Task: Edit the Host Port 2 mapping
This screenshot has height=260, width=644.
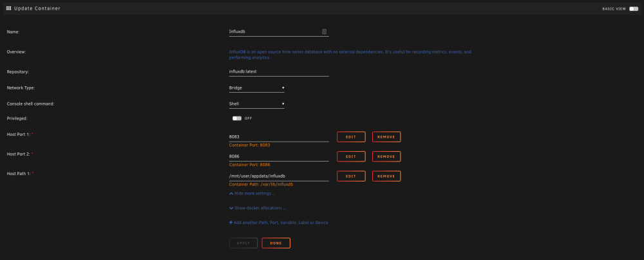Action: point(351,156)
